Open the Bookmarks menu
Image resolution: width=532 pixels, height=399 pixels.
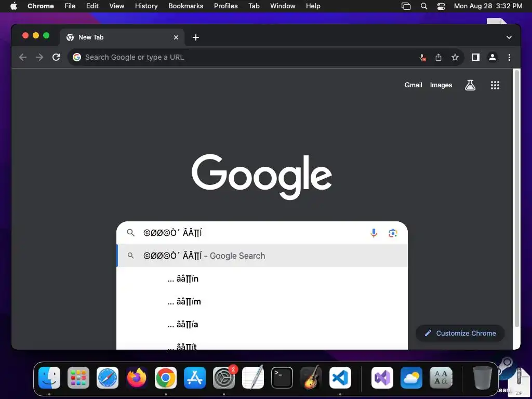(x=186, y=6)
